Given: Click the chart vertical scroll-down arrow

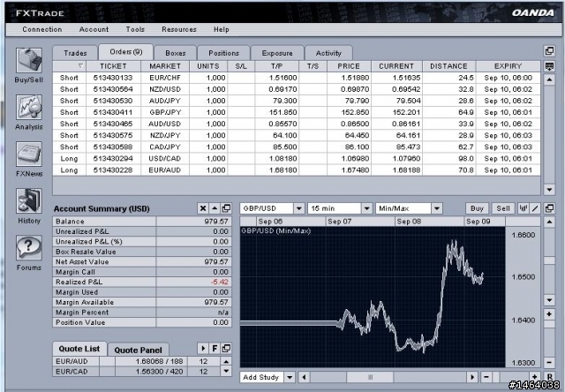Looking at the screenshot, I should pos(549,300).
